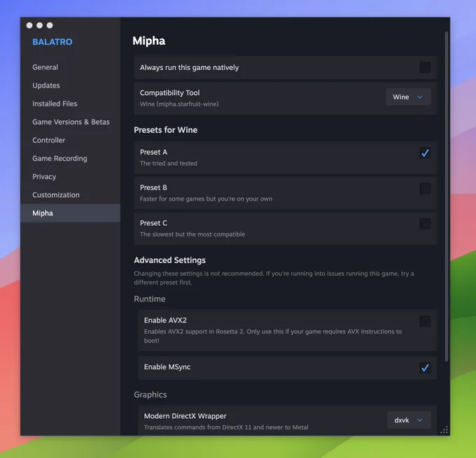Viewport: 476px width, 458px height.
Task: Click the first window control dot
Action: click(x=29, y=25)
